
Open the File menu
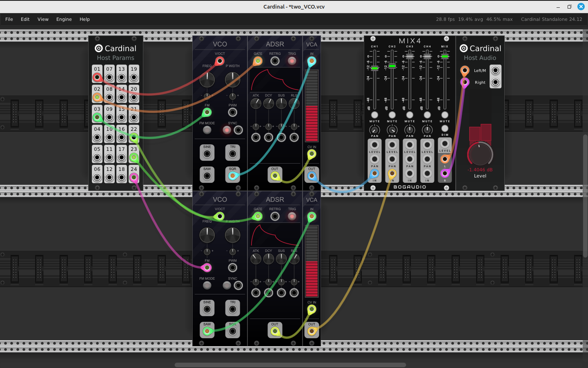(9, 19)
